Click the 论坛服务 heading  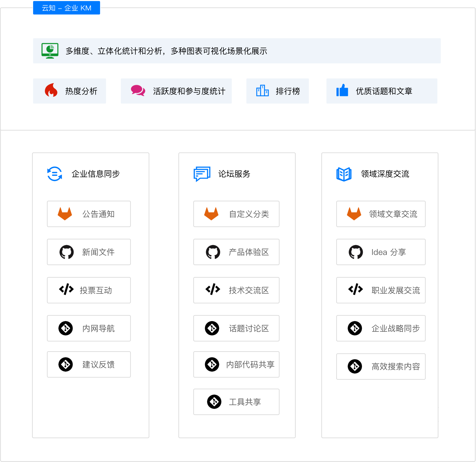(234, 174)
